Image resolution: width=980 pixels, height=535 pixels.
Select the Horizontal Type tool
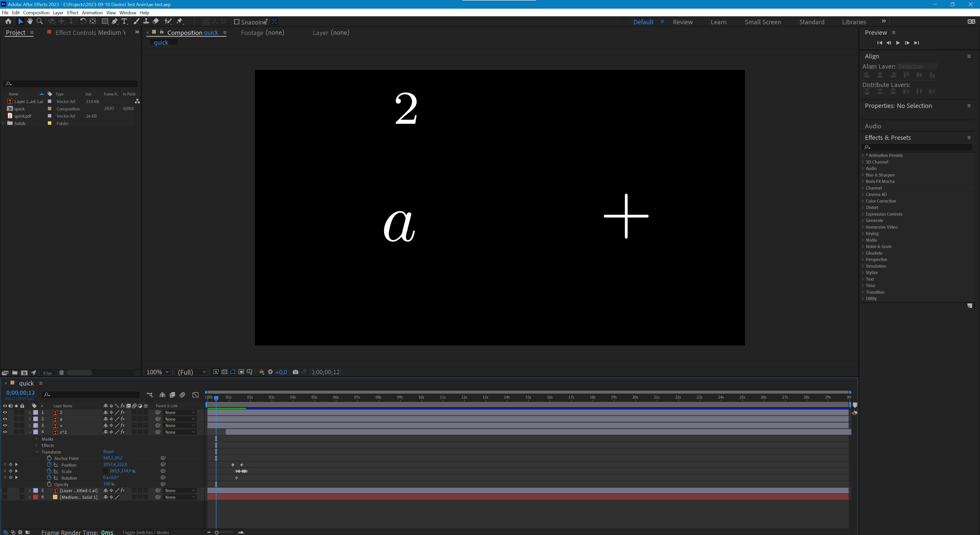[124, 21]
